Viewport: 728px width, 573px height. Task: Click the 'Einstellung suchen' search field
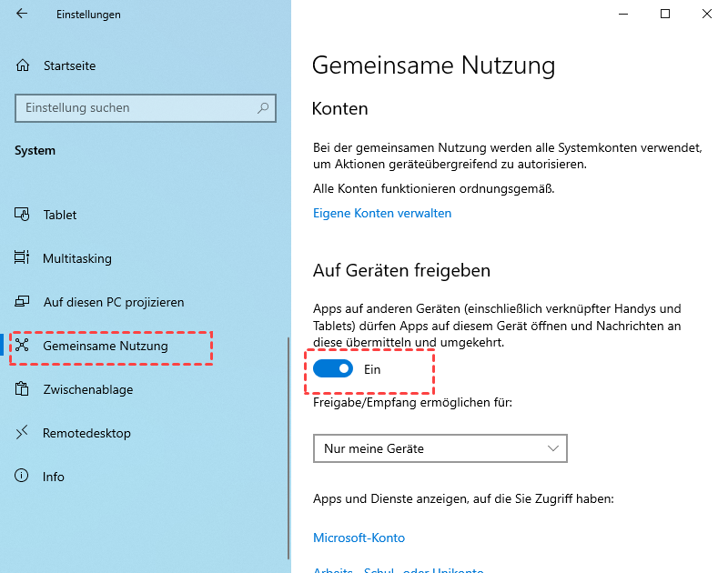[x=136, y=108]
